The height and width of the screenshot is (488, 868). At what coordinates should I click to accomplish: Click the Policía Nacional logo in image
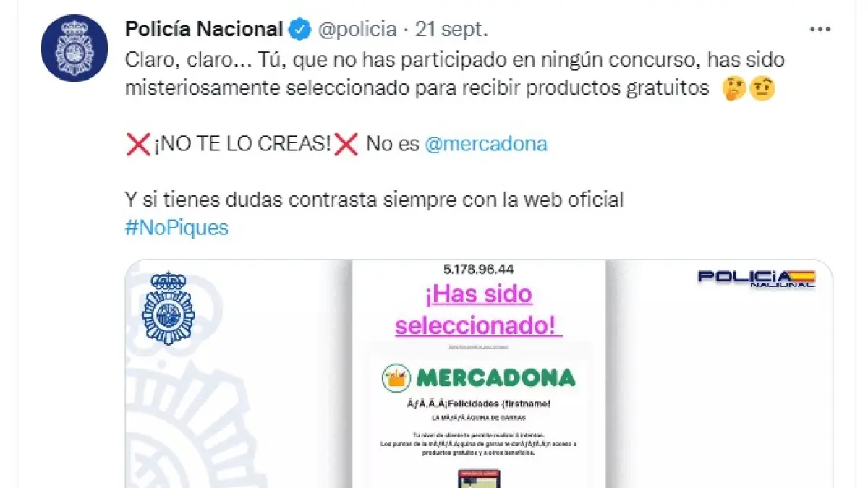757,279
